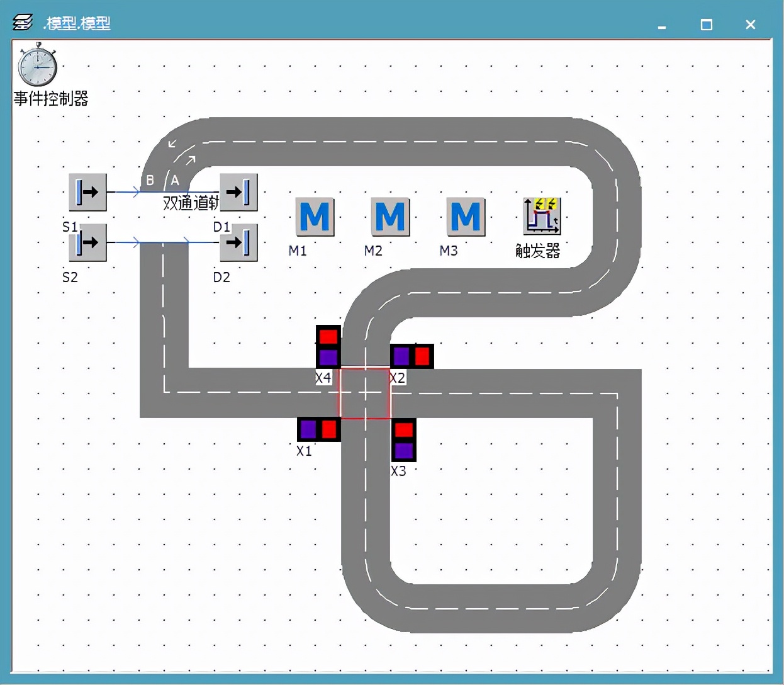Open the 事件控制器 event controller clock icon

pyautogui.click(x=38, y=65)
